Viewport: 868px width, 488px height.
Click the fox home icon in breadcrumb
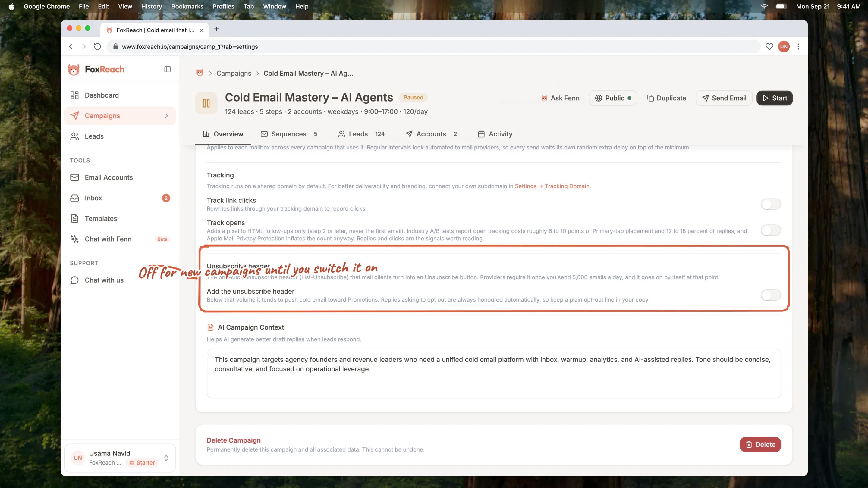200,73
